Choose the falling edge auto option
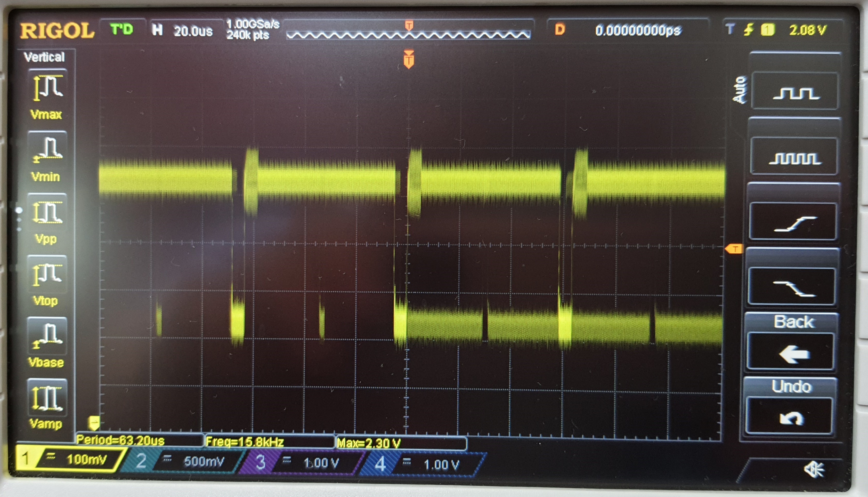This screenshot has width=868, height=497. (792, 286)
